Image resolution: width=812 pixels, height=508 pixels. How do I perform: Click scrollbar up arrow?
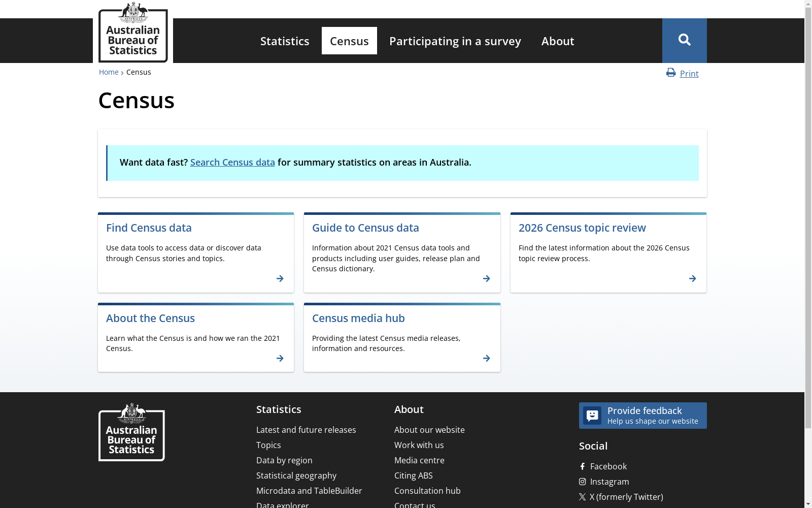point(808,4)
